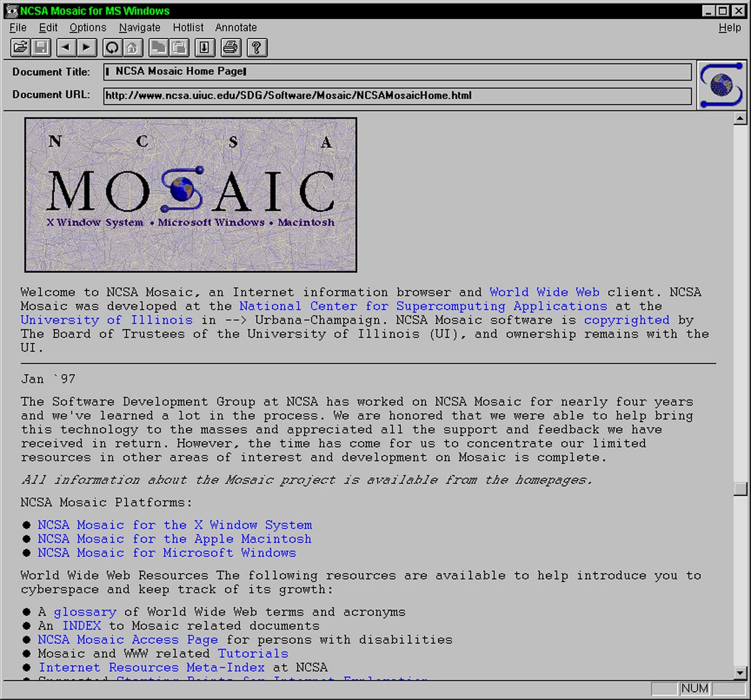This screenshot has width=751, height=700.
Task: Save the current document
Action: click(41, 47)
